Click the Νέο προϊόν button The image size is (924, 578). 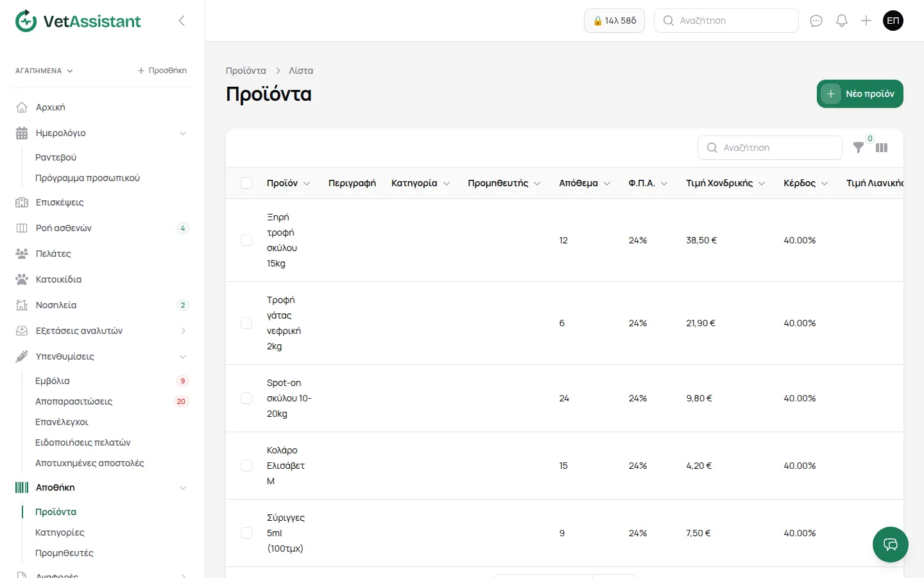860,94
